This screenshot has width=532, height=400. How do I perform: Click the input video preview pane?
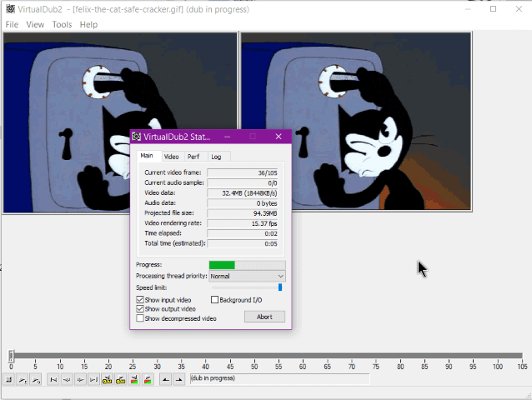(x=120, y=122)
